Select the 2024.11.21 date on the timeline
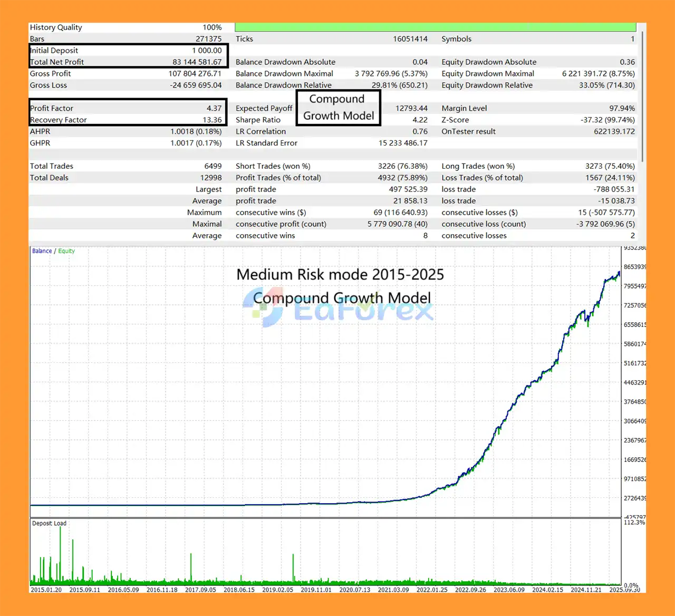The image size is (675, 616). (586, 590)
